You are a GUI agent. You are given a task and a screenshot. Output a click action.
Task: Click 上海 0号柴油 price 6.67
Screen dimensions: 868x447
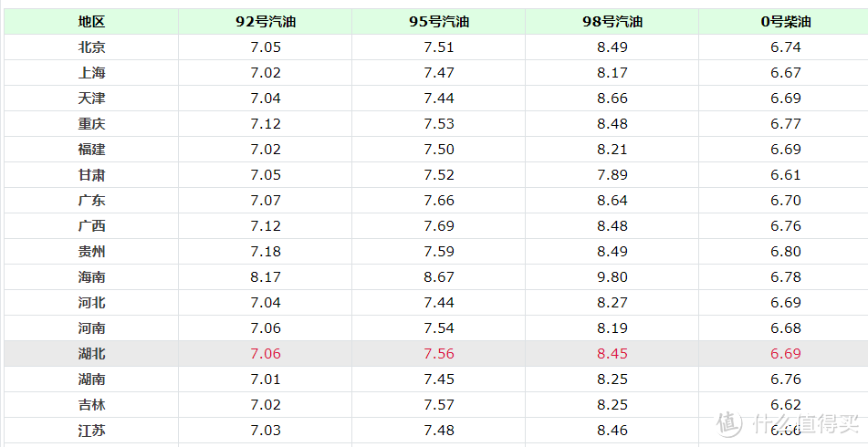786,72
